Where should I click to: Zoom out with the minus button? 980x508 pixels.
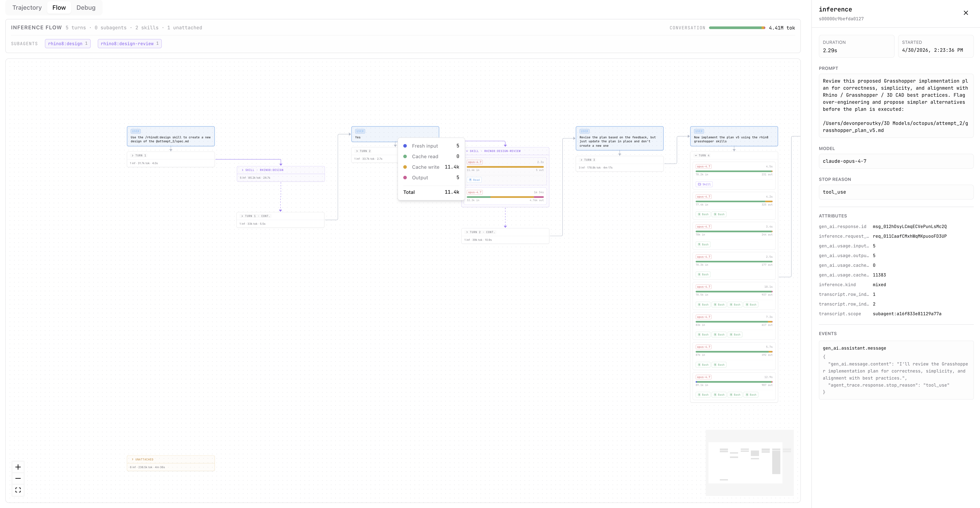click(x=18, y=478)
